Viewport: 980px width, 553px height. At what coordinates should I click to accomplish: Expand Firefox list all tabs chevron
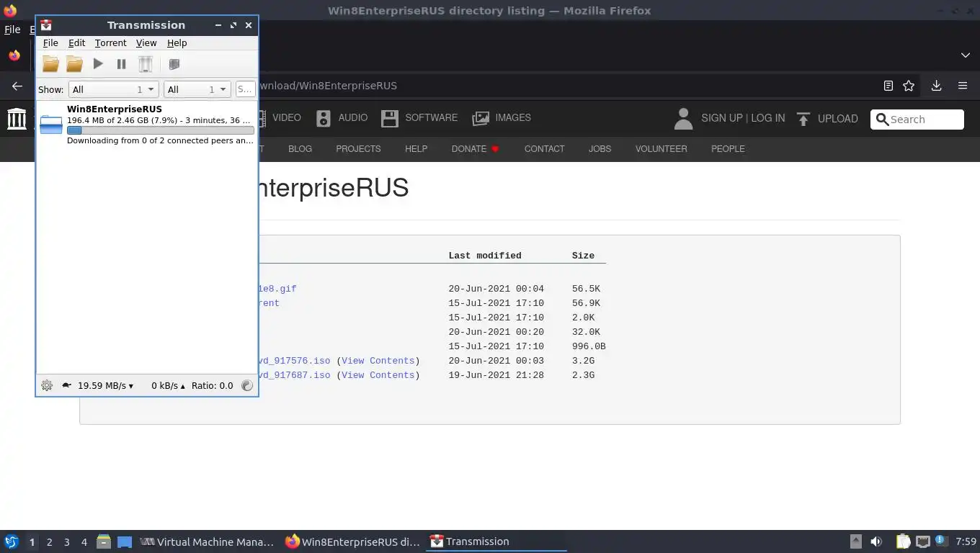(966, 55)
